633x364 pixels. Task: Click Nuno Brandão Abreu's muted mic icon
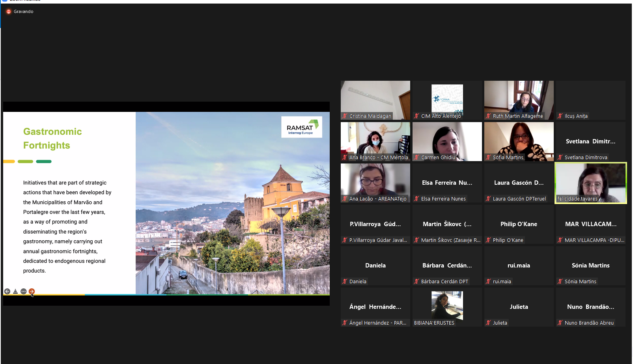coord(560,323)
